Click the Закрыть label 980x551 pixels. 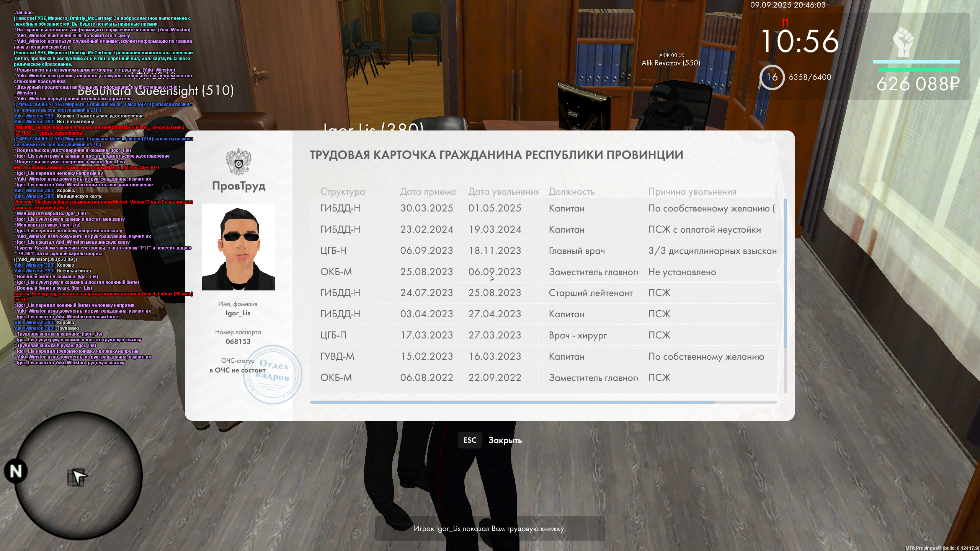coord(505,440)
